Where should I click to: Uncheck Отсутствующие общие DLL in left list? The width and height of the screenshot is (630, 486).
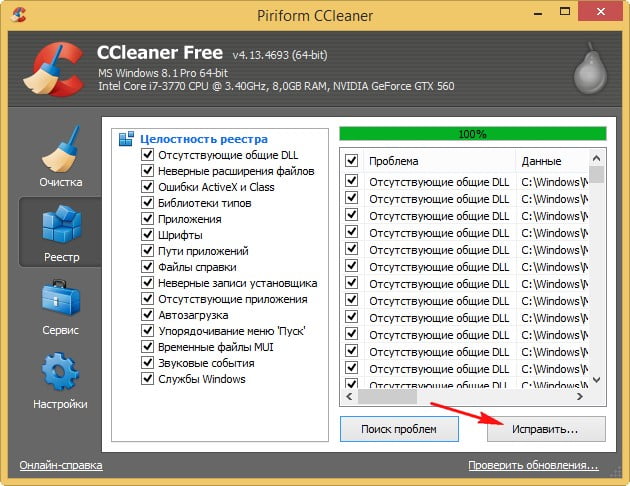click(x=147, y=156)
